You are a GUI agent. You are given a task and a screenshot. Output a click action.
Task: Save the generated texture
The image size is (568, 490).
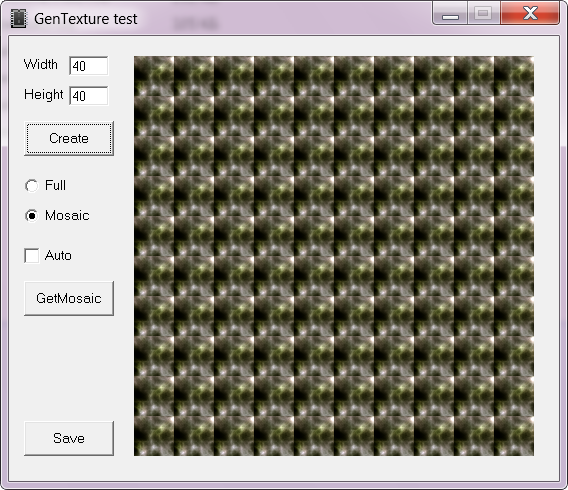[69, 438]
